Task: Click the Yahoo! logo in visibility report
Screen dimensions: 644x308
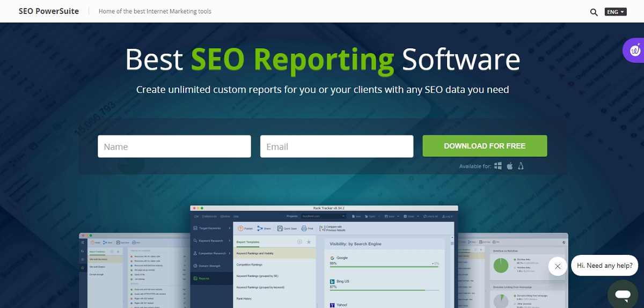Action: 332,305
